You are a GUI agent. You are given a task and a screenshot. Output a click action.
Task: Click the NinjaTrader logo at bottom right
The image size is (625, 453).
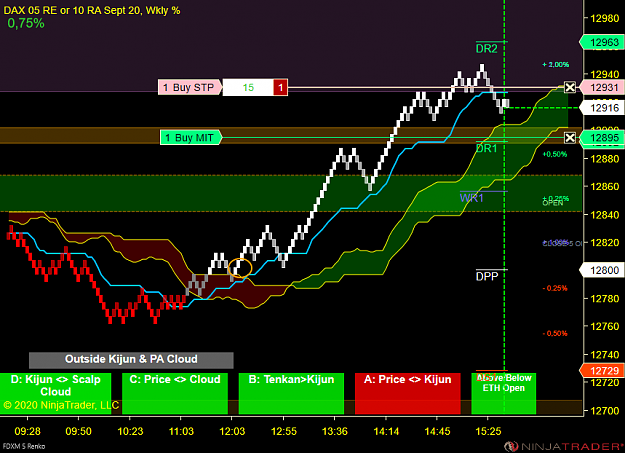[563, 446]
